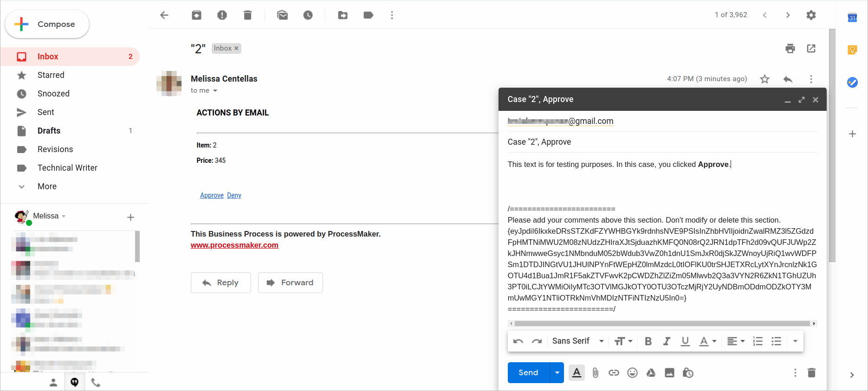This screenshot has height=391, width=868.
Task: Report this email as spam
Action: tap(222, 15)
